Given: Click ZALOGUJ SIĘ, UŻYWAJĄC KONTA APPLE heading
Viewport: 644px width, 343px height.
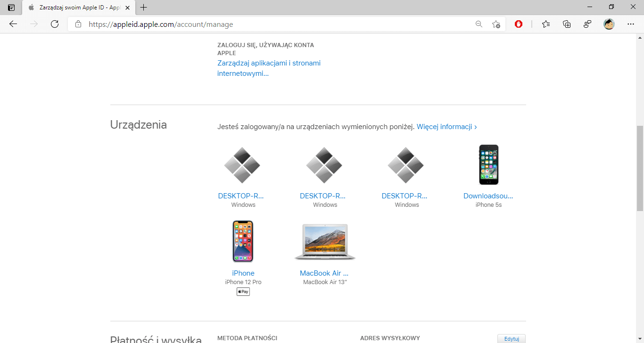Looking at the screenshot, I should tap(265, 49).
